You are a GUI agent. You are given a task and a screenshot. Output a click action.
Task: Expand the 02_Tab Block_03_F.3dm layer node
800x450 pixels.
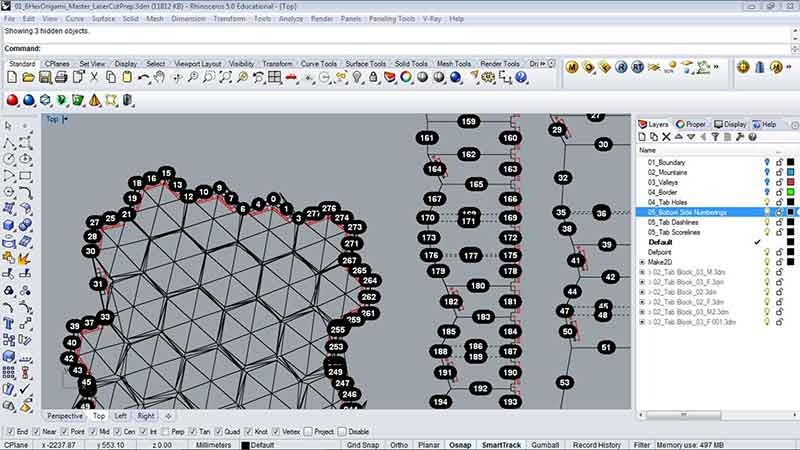coord(642,282)
